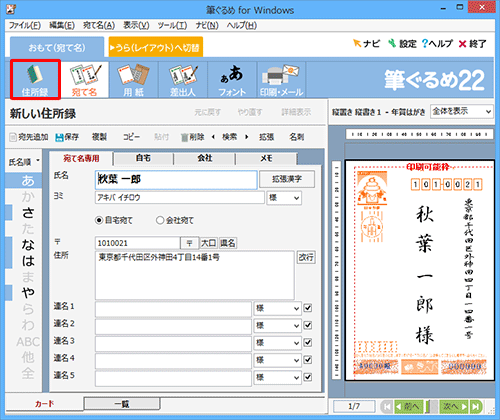The width and height of the screenshot is (500, 420).
Task: Go to next search result arrow
Action: point(247,137)
